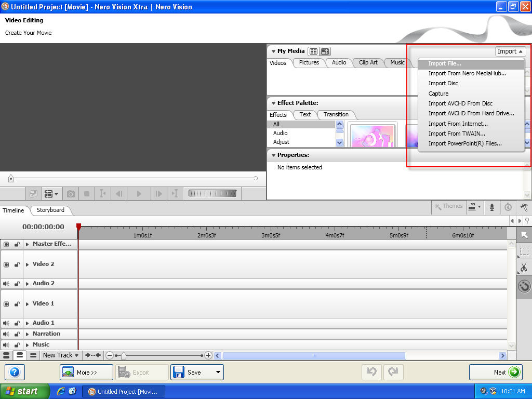Click the round magnet snapping tool

pos(524,286)
